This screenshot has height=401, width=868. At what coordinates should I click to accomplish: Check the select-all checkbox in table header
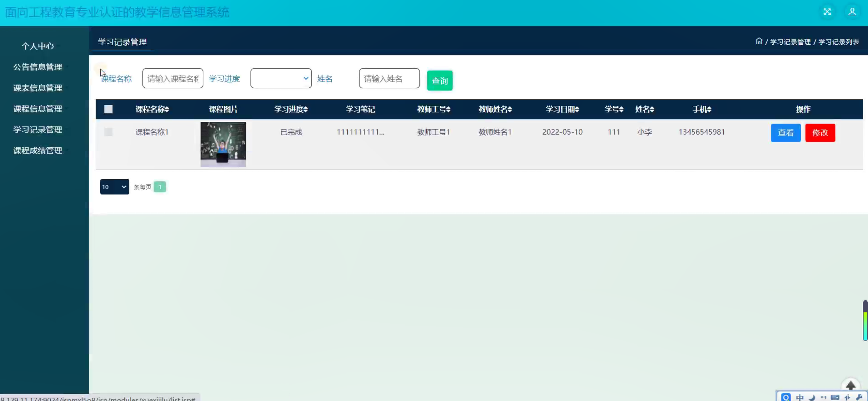tap(108, 109)
